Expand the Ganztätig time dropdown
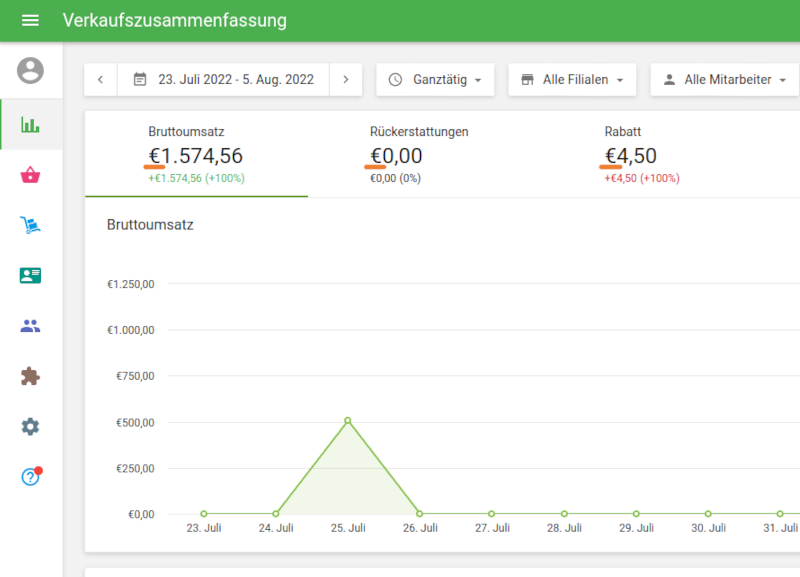The height and width of the screenshot is (577, 800). coord(435,79)
